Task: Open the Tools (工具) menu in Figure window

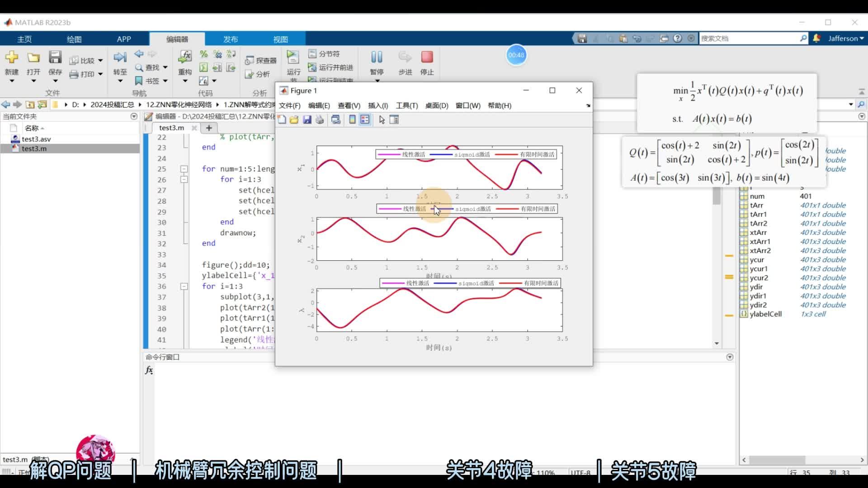Action: coord(406,105)
